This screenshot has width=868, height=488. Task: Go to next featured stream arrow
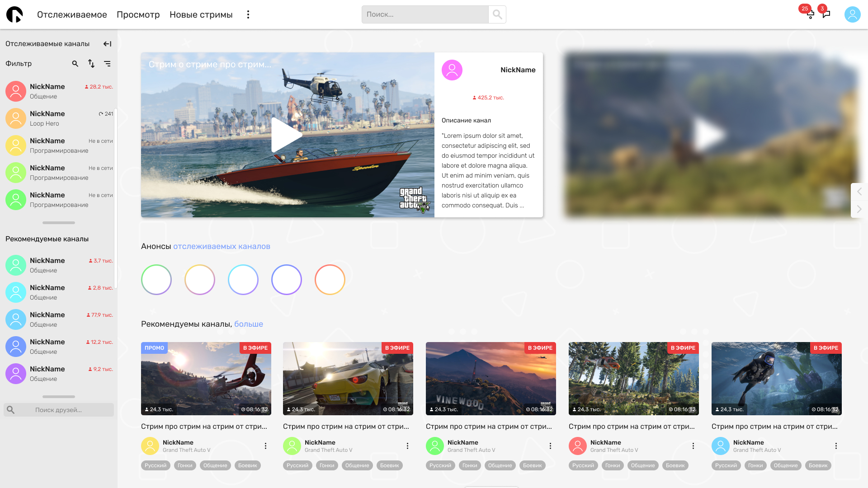pos(859,209)
